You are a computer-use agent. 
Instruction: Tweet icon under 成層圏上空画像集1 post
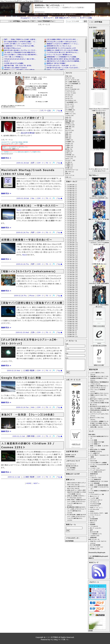click(54, 264)
